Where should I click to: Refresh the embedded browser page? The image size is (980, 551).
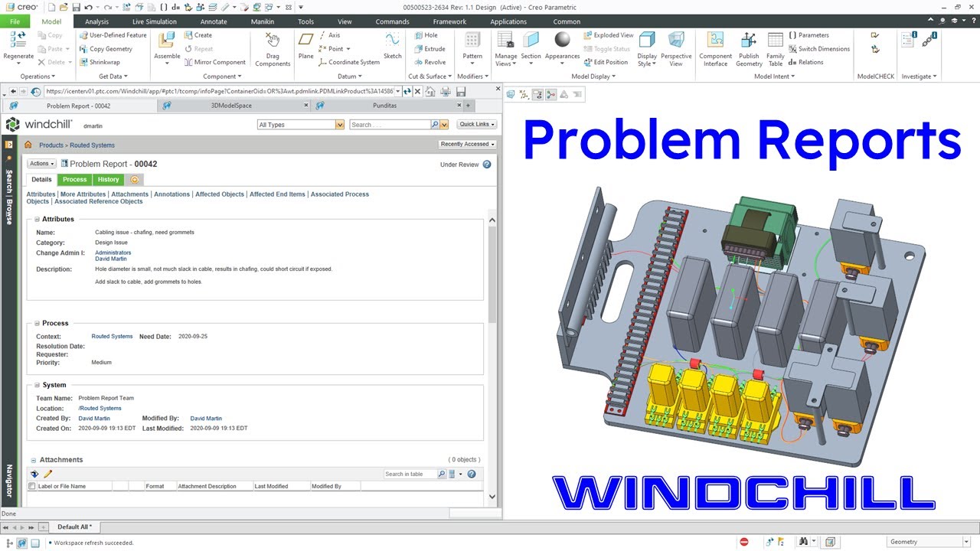pos(407,91)
